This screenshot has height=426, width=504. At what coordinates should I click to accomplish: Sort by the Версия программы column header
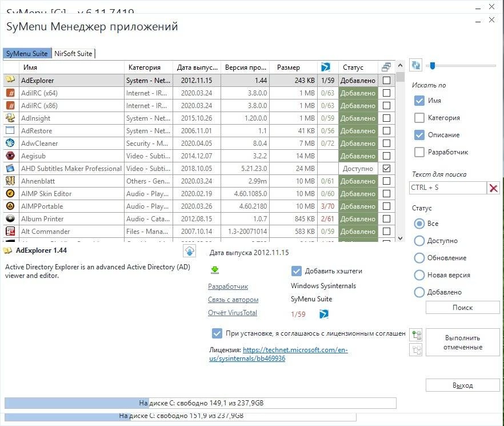click(245, 67)
